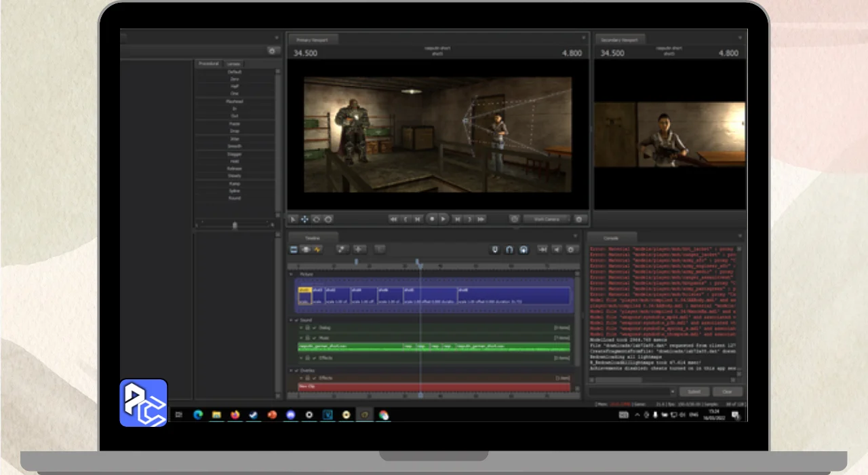Image resolution: width=868 pixels, height=475 pixels.
Task: Click the Submit button in console
Action: [x=694, y=392]
